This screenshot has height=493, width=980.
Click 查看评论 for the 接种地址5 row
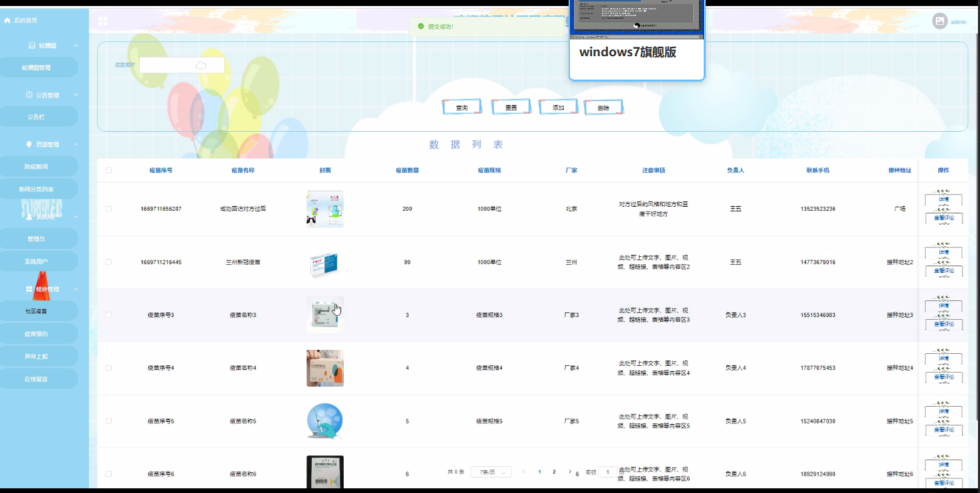point(943,430)
